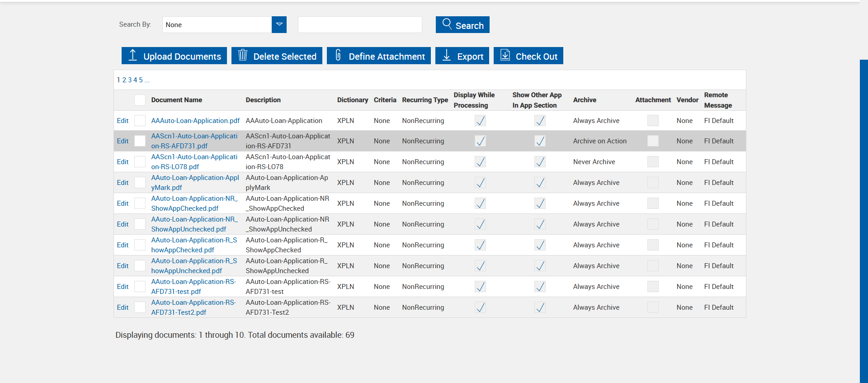Viewport: 868px width, 383px height.
Task: Toggle Show Other App for AAuto-Loan-Application-RS-AFD731-Test2.pdf
Action: click(540, 307)
